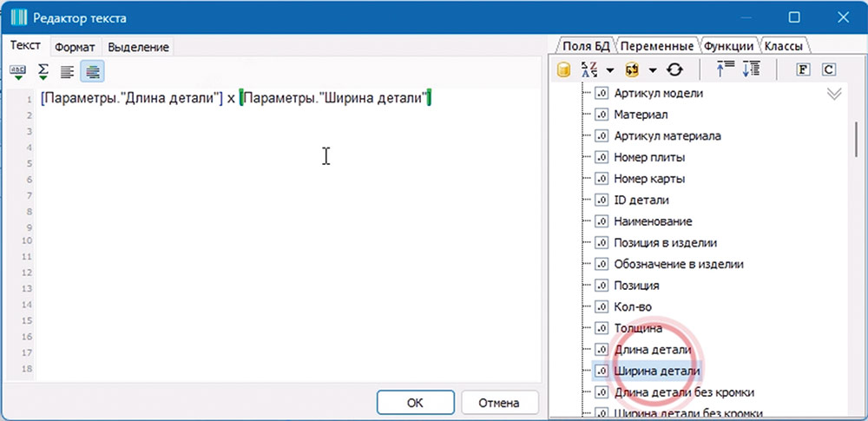This screenshot has width=868, height=421.
Task: Click the 'C' icon in toolbar
Action: (828, 70)
